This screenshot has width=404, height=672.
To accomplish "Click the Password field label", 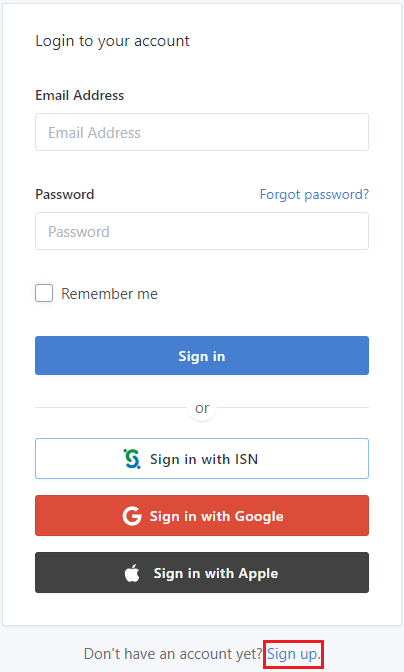I will (x=65, y=195).
